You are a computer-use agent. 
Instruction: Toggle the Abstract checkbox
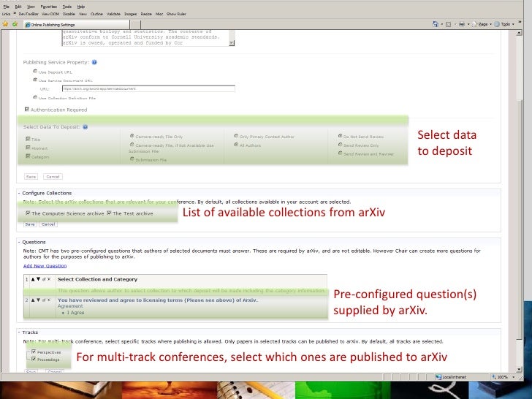[x=28, y=148]
